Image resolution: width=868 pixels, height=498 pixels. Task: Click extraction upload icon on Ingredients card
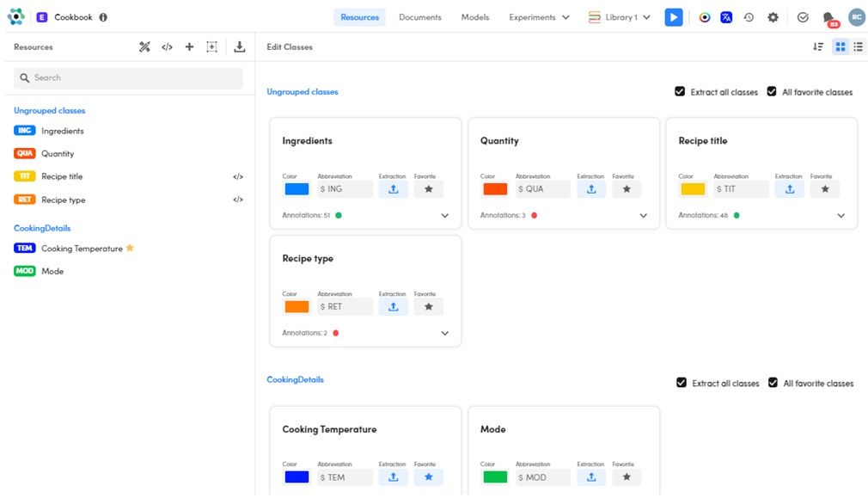click(x=393, y=189)
